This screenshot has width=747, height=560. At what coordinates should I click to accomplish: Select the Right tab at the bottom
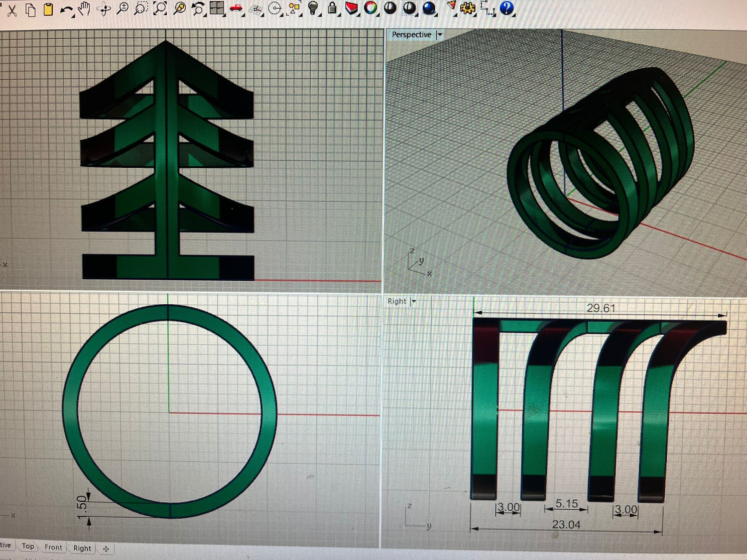[x=82, y=548]
